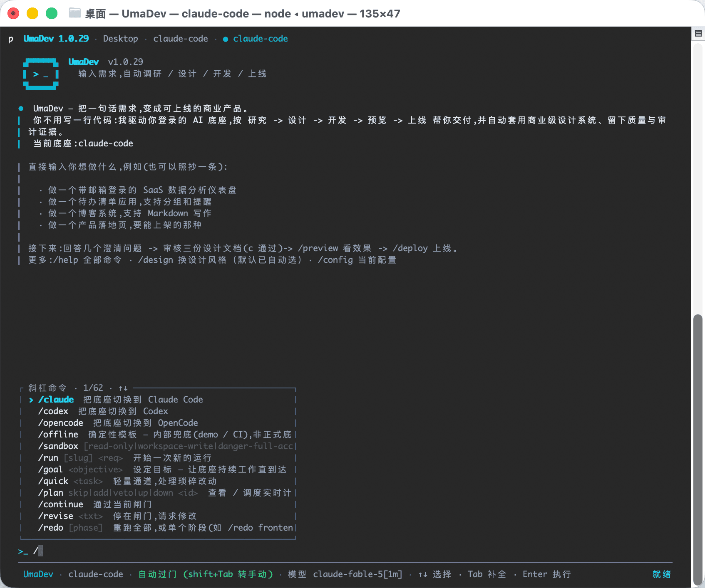Click the 就绪 ready status indicator
705x588 pixels.
(x=662, y=574)
